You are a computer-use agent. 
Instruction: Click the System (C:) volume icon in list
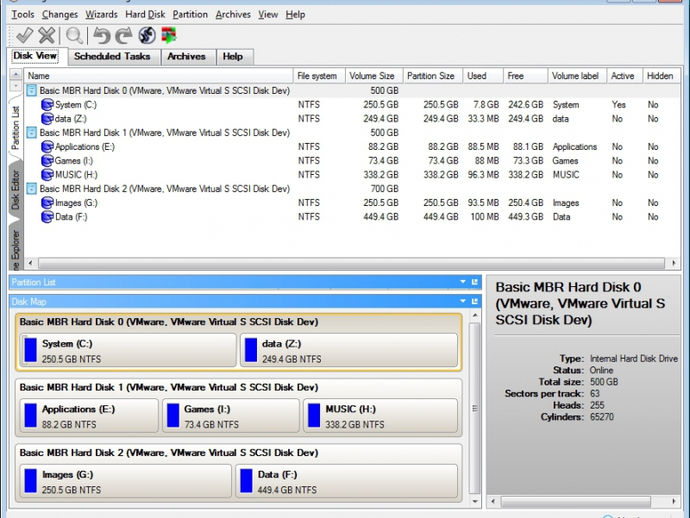coord(47,105)
